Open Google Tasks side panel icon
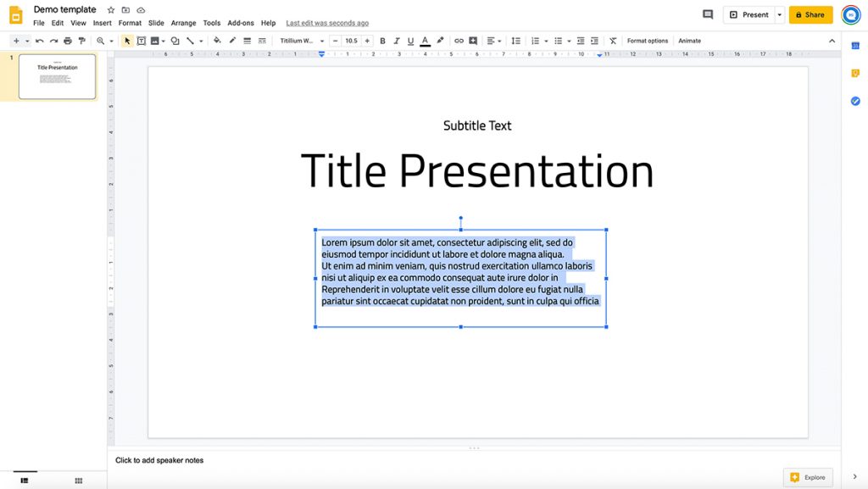This screenshot has width=868, height=489. (x=855, y=101)
